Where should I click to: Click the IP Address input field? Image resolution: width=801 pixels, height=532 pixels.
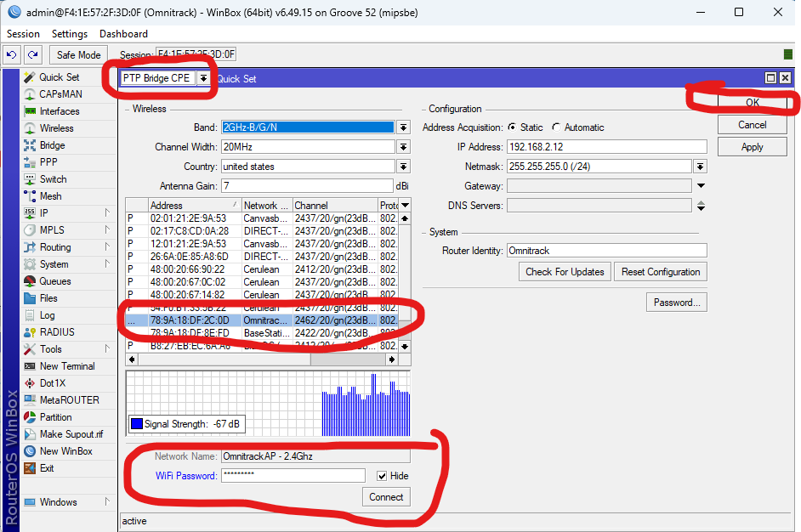tap(606, 147)
